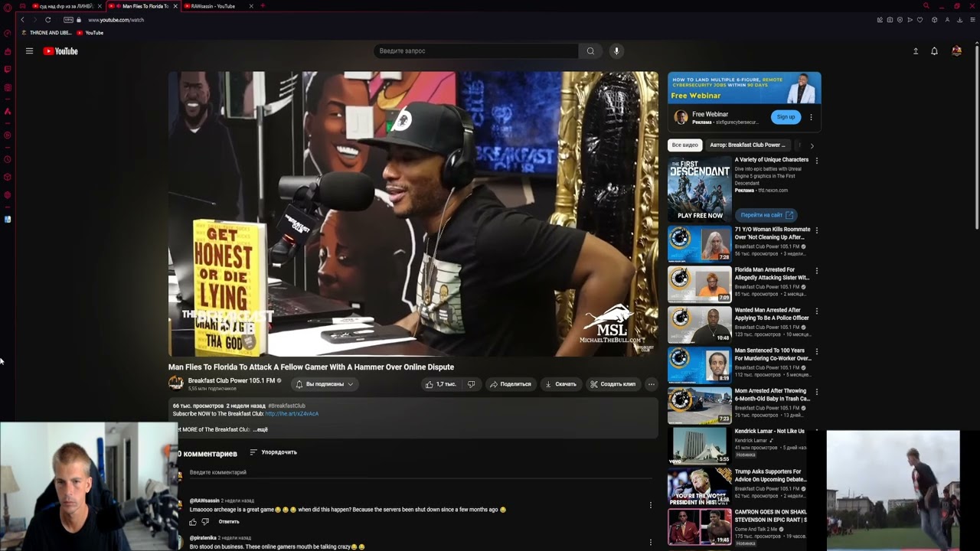Open options for Florida Man Arrested video

coord(817,270)
